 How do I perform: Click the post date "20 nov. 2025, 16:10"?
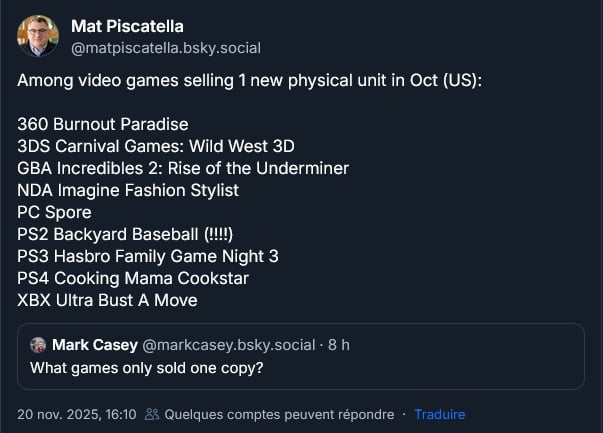pos(76,414)
